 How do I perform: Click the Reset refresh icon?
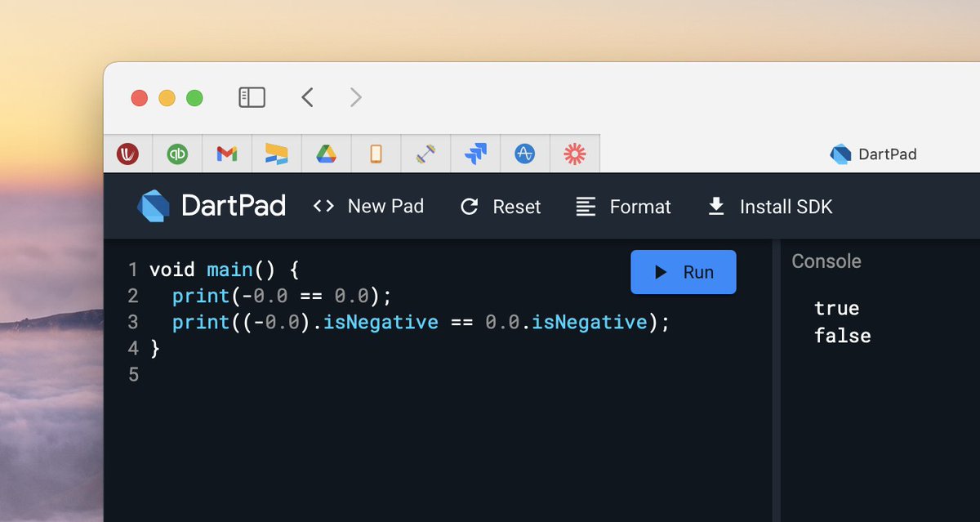(x=470, y=206)
